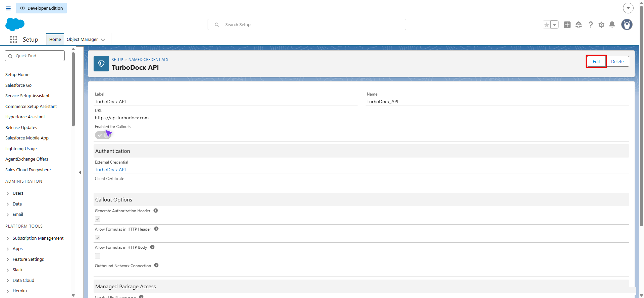This screenshot has width=644, height=298.
Task: Open the Trailhead guidance center icon
Action: coord(579,25)
